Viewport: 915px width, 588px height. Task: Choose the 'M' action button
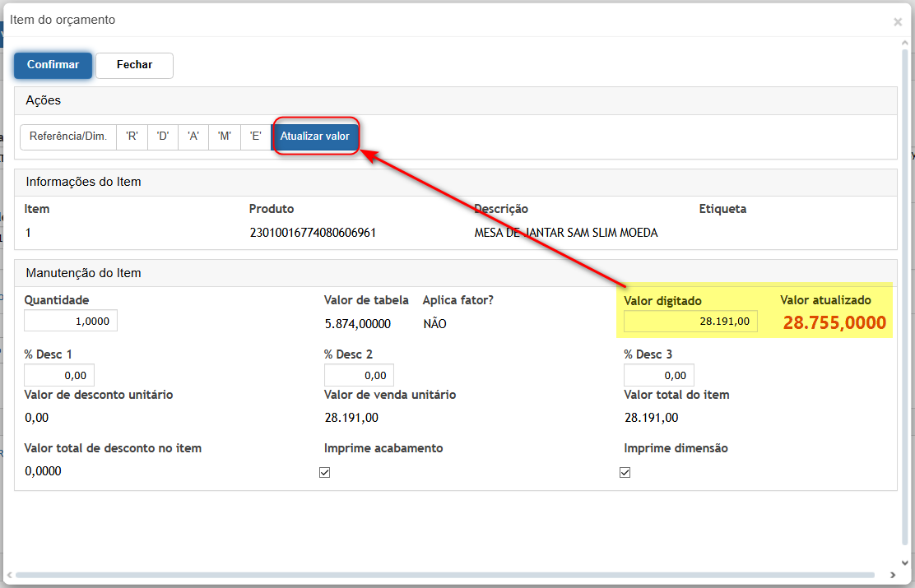[x=225, y=137]
